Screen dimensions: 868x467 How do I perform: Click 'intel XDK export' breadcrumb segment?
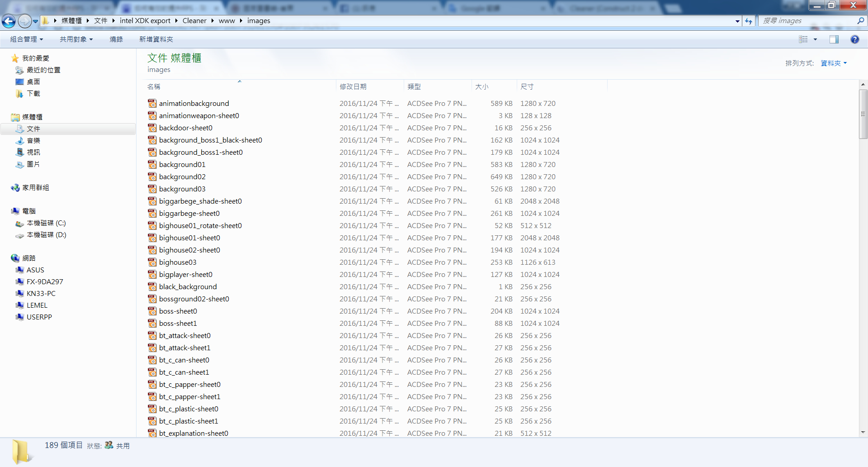[145, 21]
